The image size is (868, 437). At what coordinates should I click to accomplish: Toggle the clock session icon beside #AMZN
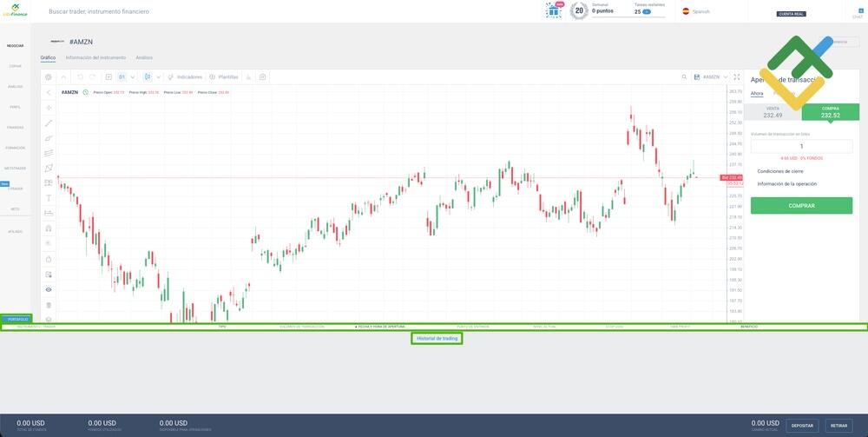click(86, 92)
